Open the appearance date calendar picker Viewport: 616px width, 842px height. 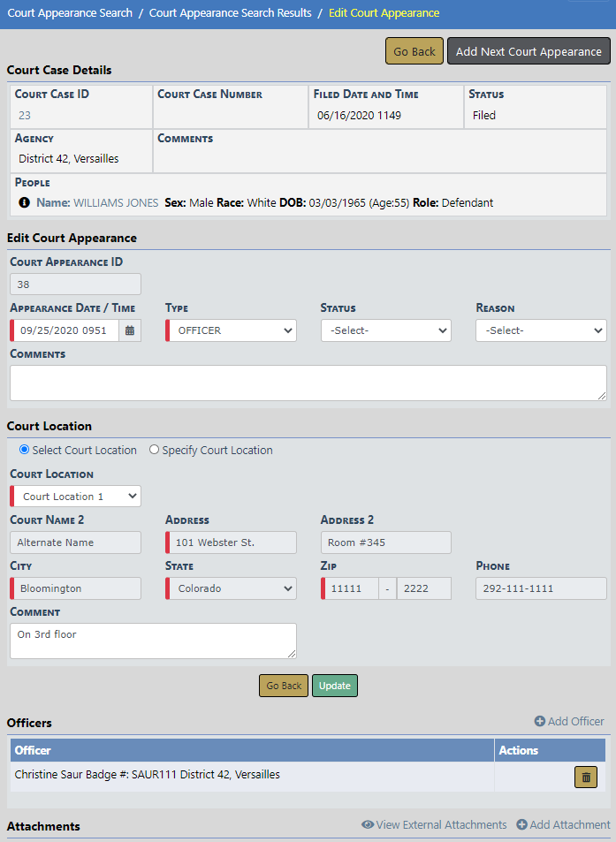click(x=130, y=330)
